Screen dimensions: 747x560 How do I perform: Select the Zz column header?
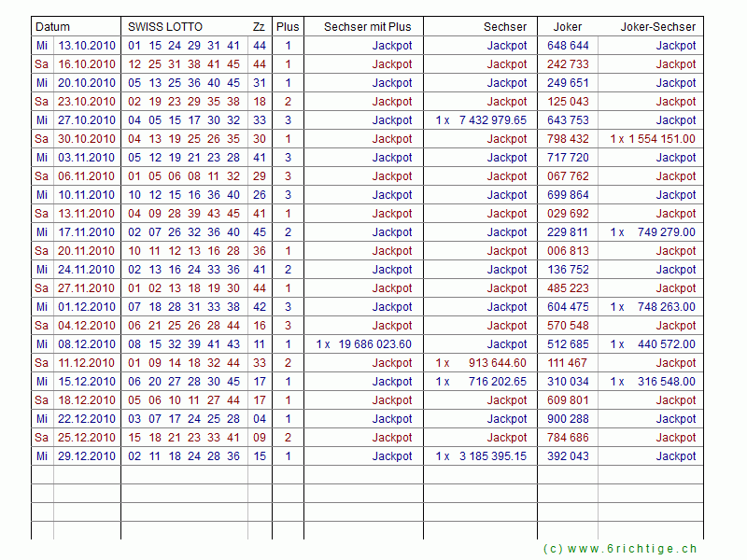[259, 27]
